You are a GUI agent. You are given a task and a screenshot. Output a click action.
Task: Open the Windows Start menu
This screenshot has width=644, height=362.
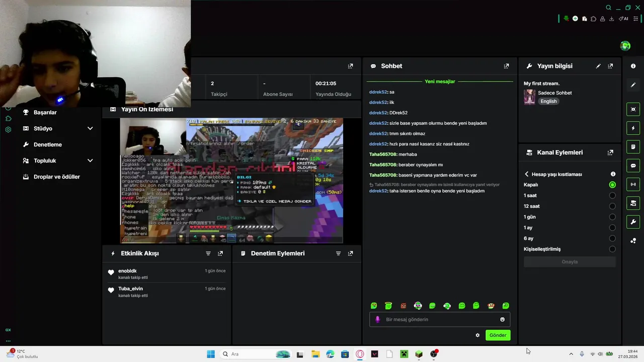(x=211, y=354)
